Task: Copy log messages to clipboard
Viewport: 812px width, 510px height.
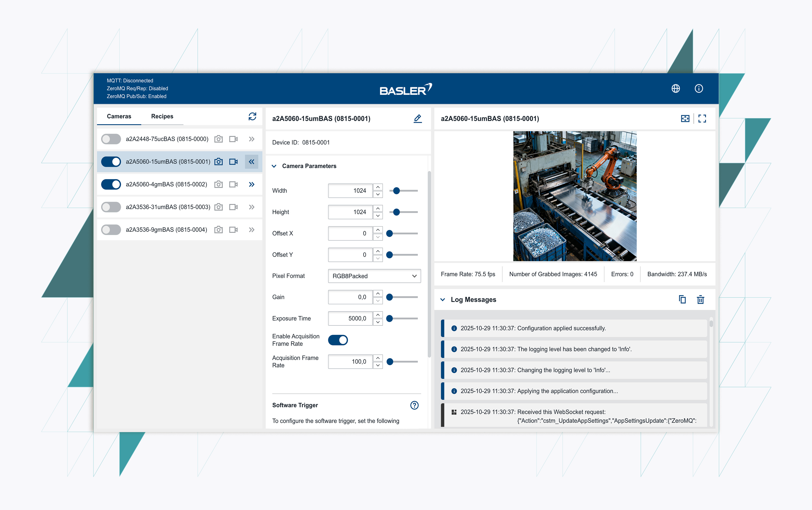Action: [682, 300]
